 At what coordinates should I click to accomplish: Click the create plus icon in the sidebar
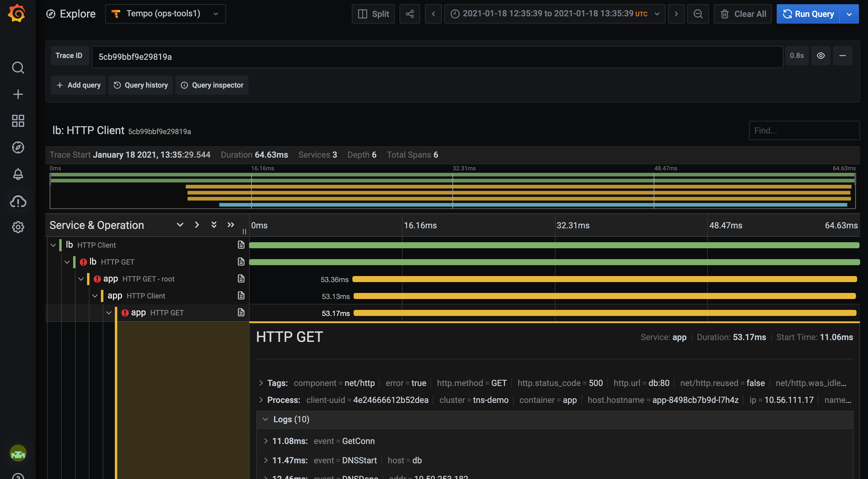click(x=18, y=94)
